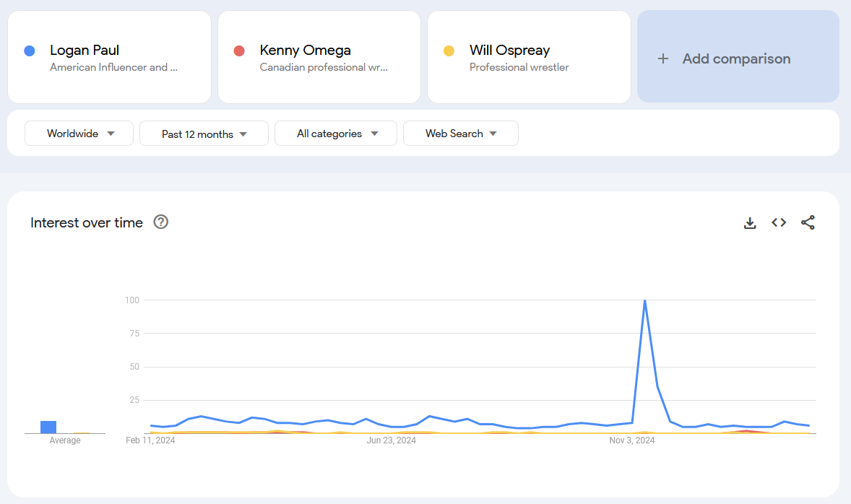The image size is (851, 504).
Task: Add a new comparison term
Action: (738, 56)
